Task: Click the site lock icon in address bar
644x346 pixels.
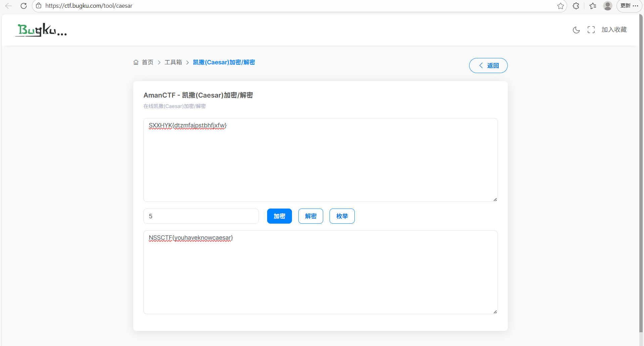Action: pos(39,6)
